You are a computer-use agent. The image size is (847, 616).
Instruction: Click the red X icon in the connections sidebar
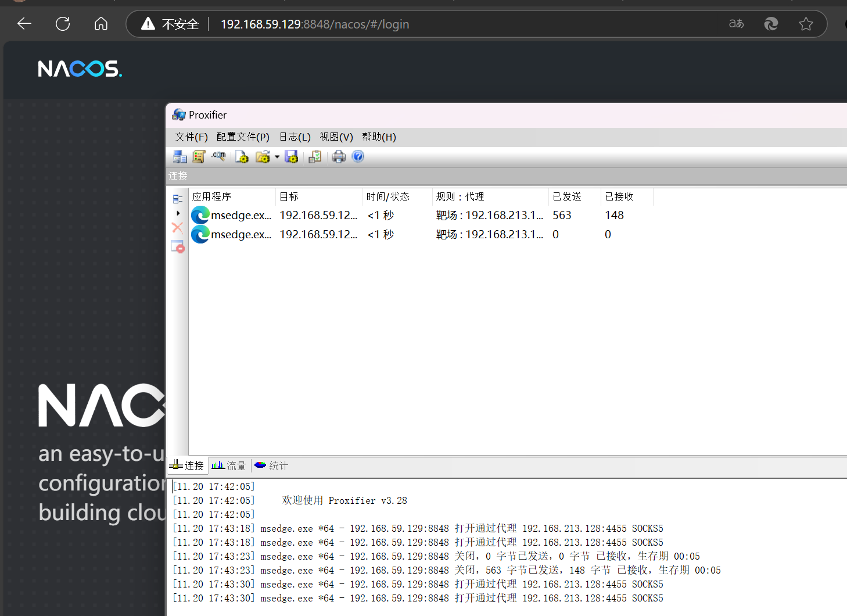[x=178, y=228]
